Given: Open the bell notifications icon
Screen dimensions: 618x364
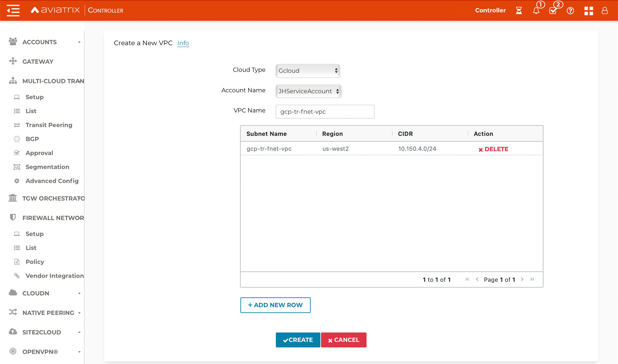Looking at the screenshot, I should [x=536, y=10].
